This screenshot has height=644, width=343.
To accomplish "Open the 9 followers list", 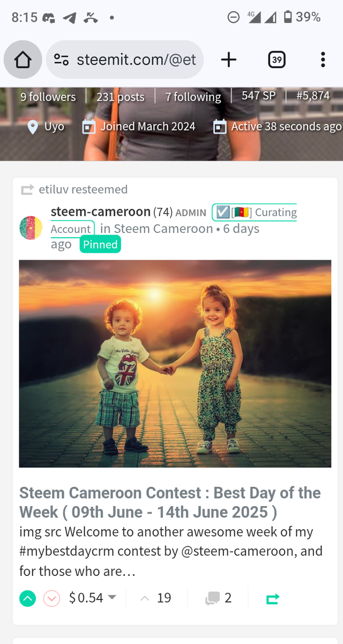I will click(48, 97).
